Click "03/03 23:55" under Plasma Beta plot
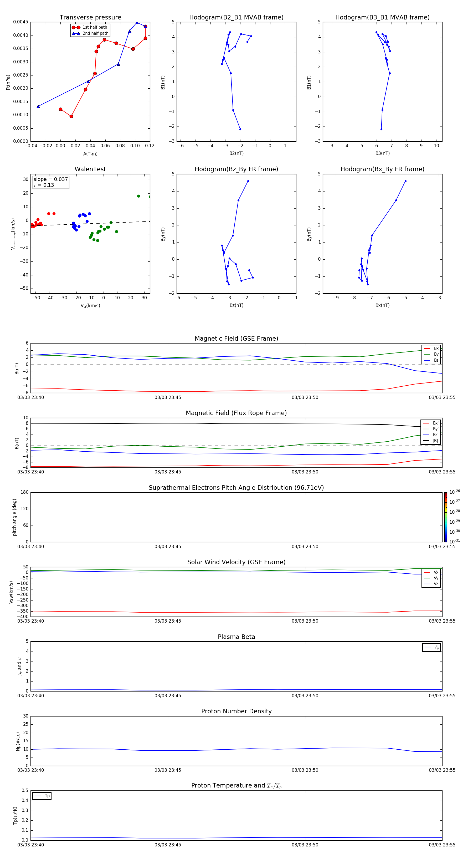 tap(442, 696)
